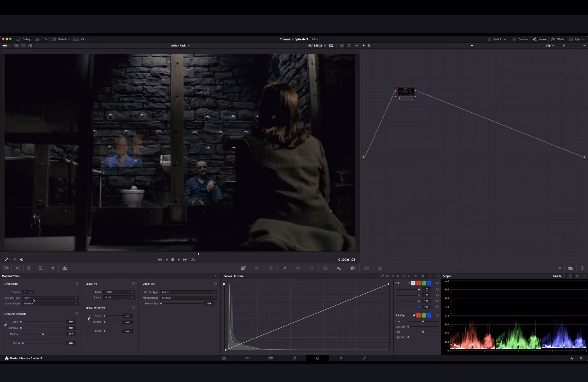The height and width of the screenshot is (382, 588).
Task: Open the Media Pool panel
Action: click(61, 39)
